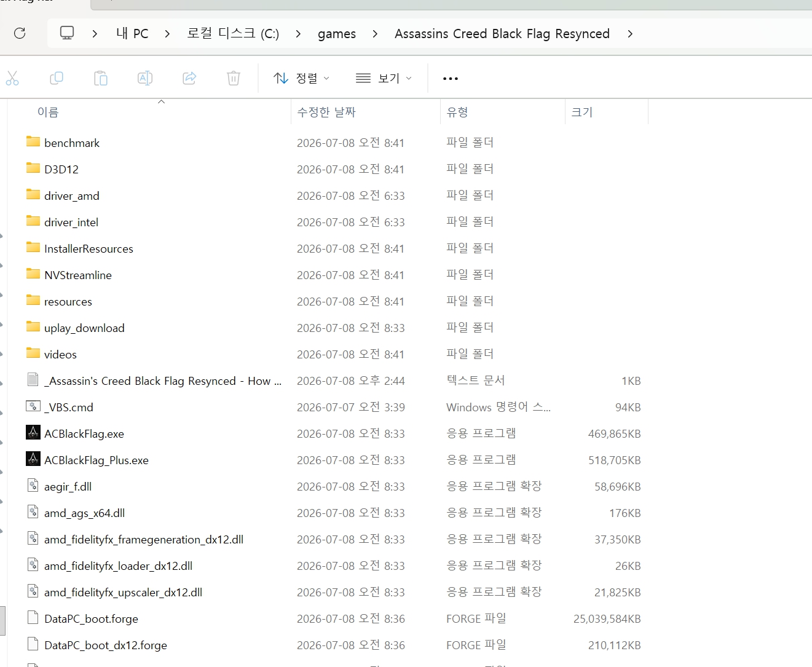The width and height of the screenshot is (812, 667).
Task: Expand chevron after 내 PC
Action: click(167, 34)
